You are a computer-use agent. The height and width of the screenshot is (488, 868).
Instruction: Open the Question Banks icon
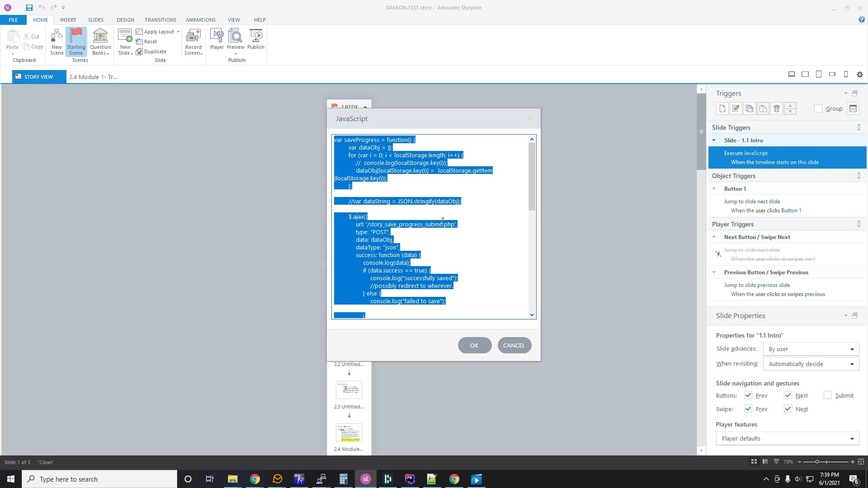[x=100, y=42]
